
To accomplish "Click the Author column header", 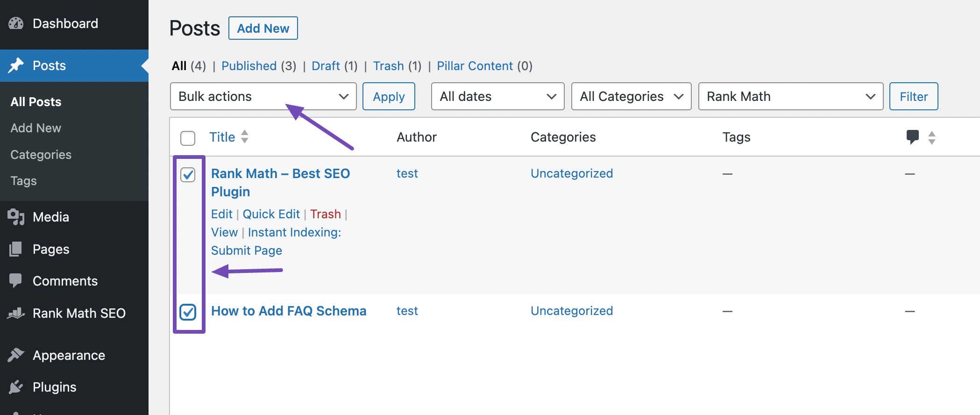I will (x=417, y=137).
